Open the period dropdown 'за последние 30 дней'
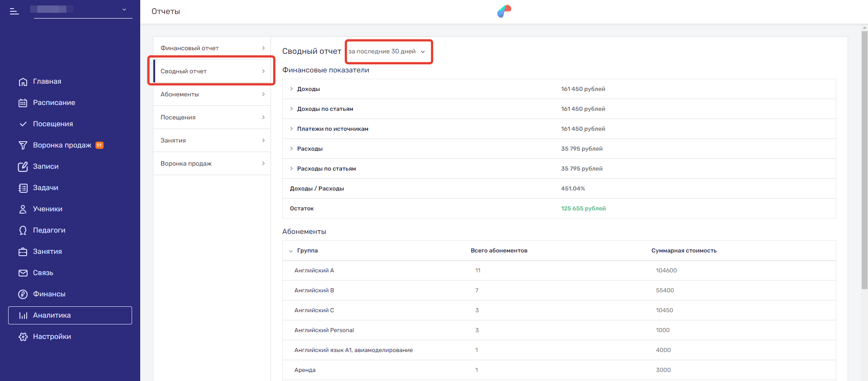Viewport: 868px width, 381px height. coord(387,52)
